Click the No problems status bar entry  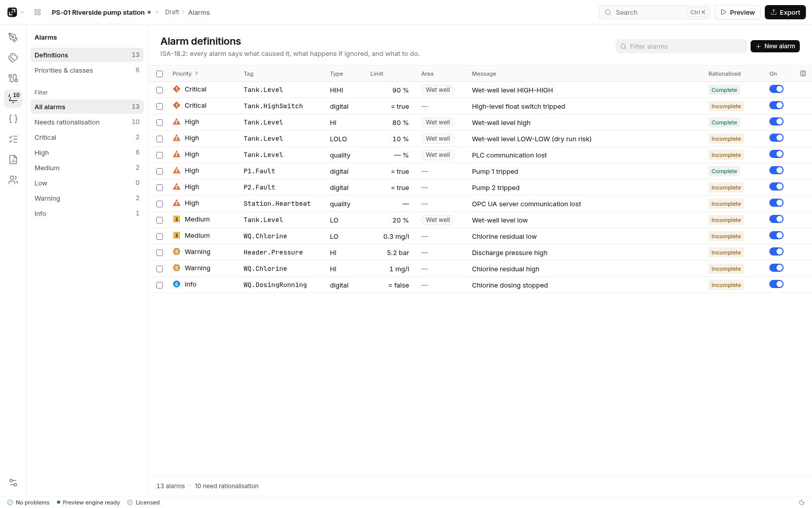28,502
